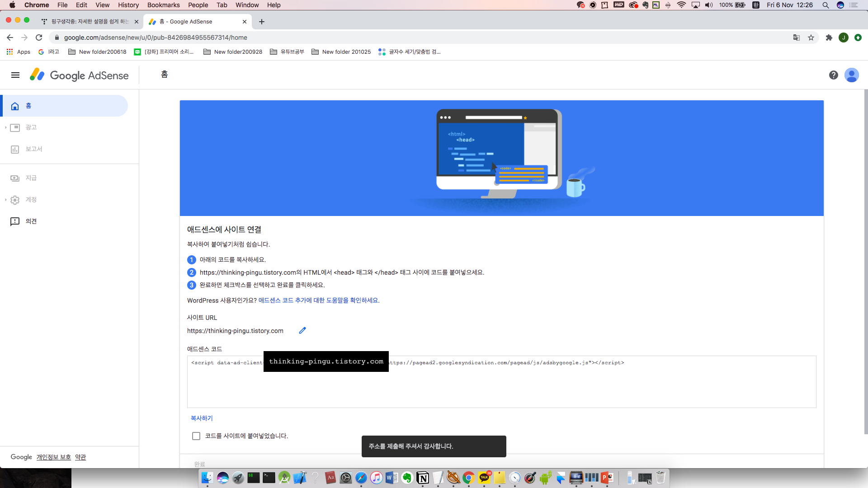
Task: Open 보고서 reports in sidebar
Action: coord(33,149)
